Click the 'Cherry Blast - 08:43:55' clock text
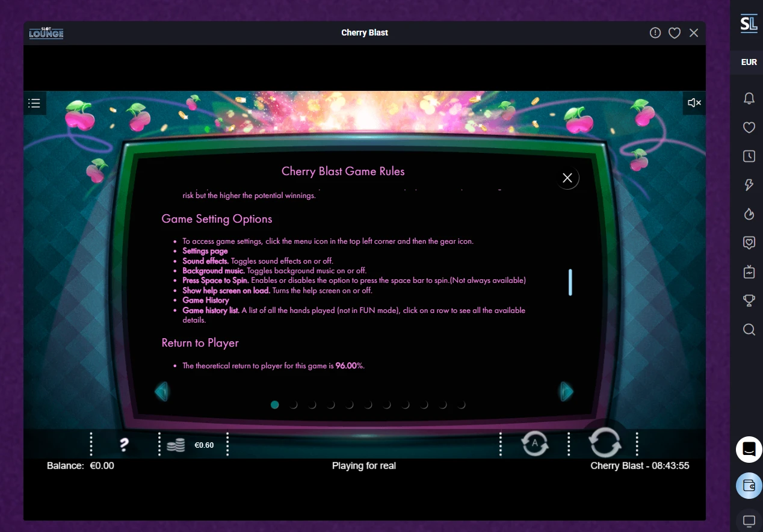Image resolution: width=763 pixels, height=532 pixels. [x=640, y=466]
